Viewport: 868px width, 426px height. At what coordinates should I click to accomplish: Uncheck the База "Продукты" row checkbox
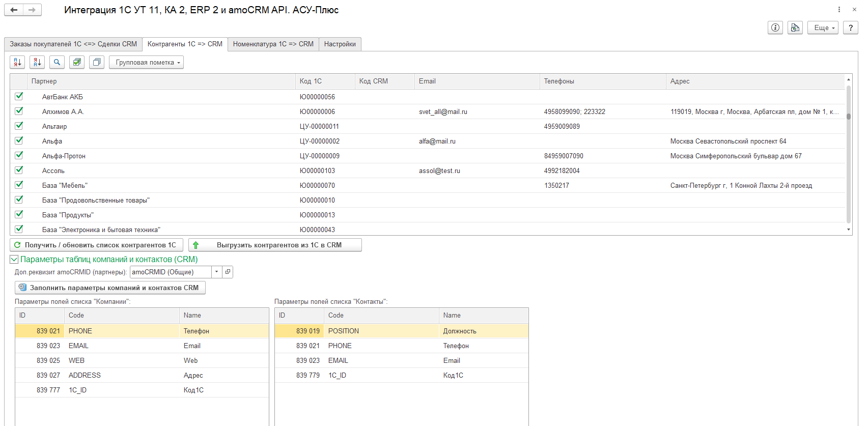click(x=19, y=214)
